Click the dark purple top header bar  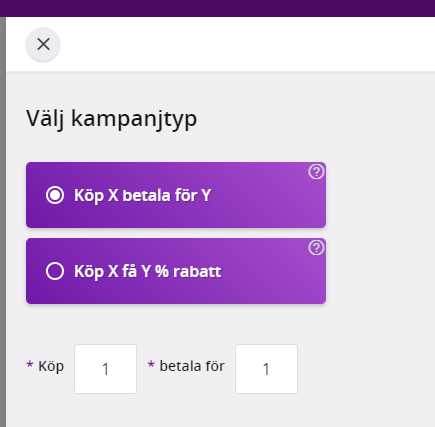217,8
